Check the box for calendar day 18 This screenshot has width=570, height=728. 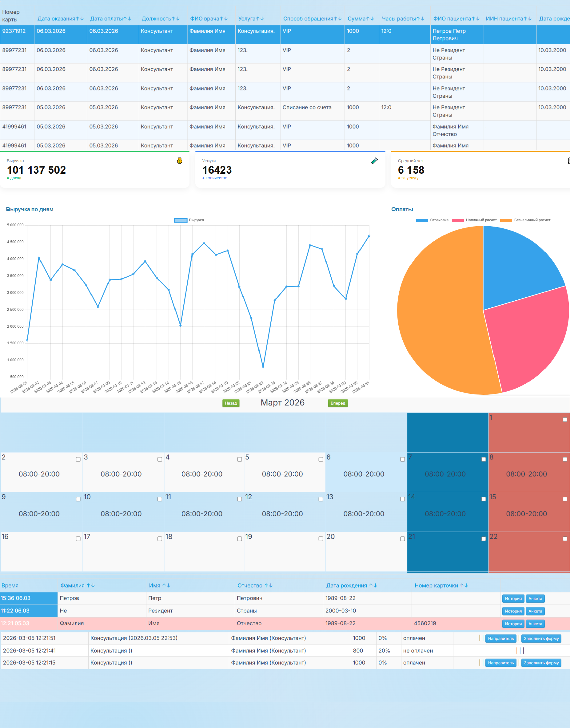coord(240,539)
